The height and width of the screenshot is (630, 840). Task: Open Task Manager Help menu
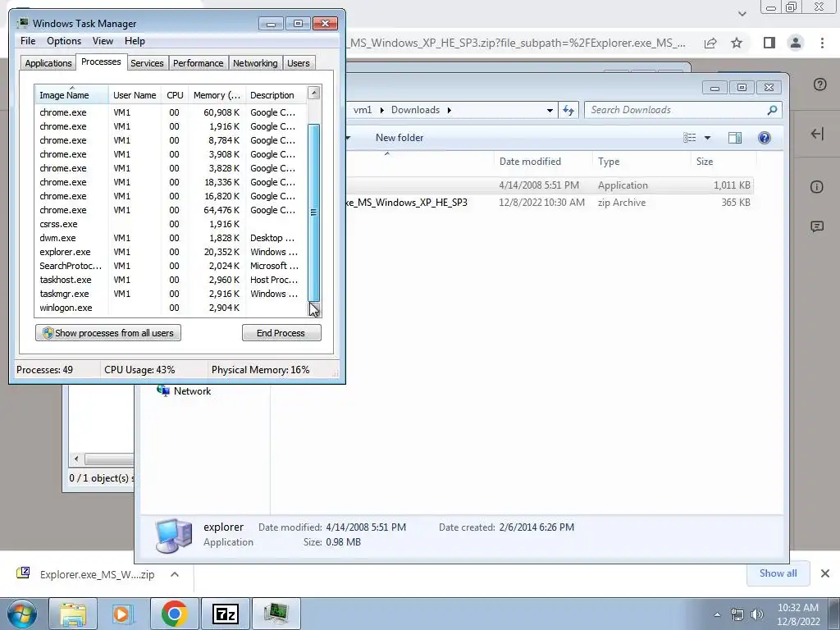click(x=135, y=41)
